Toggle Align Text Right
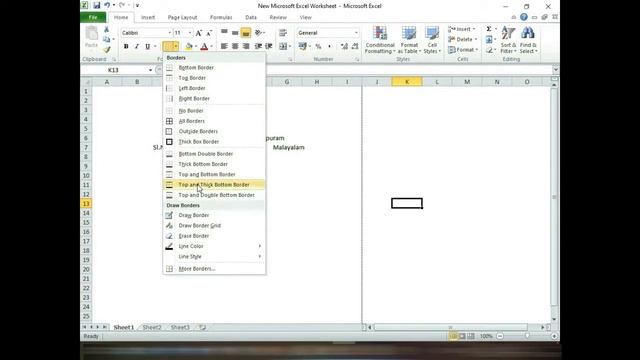640x360 pixels. (246, 47)
